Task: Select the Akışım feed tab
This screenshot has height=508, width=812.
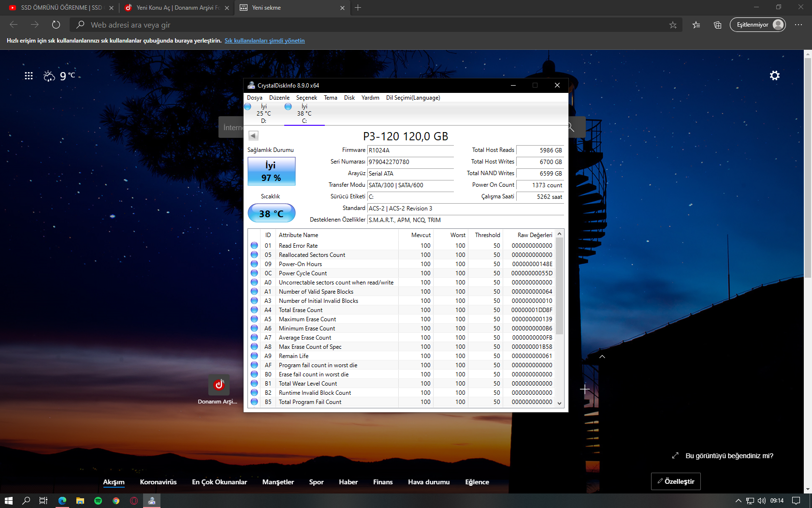Action: tap(114, 482)
